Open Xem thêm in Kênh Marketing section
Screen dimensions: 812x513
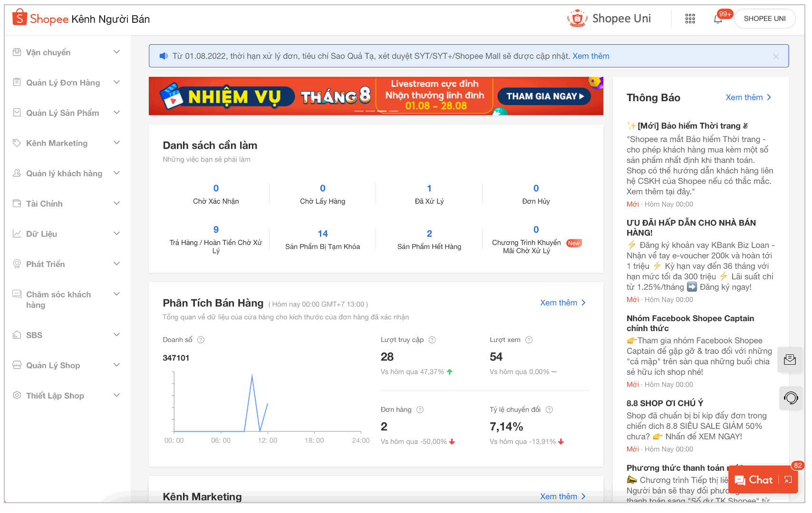click(x=563, y=496)
